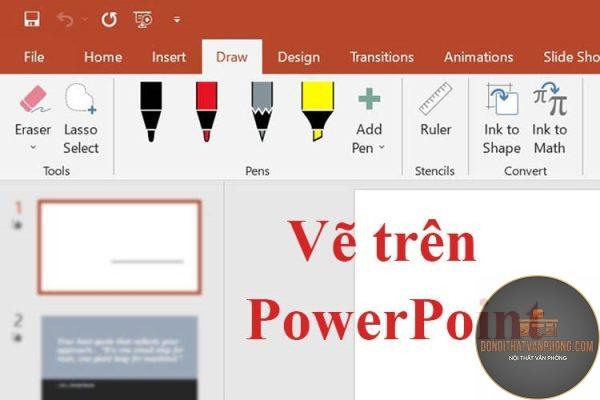Click the Undo arrow icon
This screenshot has width=600, height=400.
65,19
